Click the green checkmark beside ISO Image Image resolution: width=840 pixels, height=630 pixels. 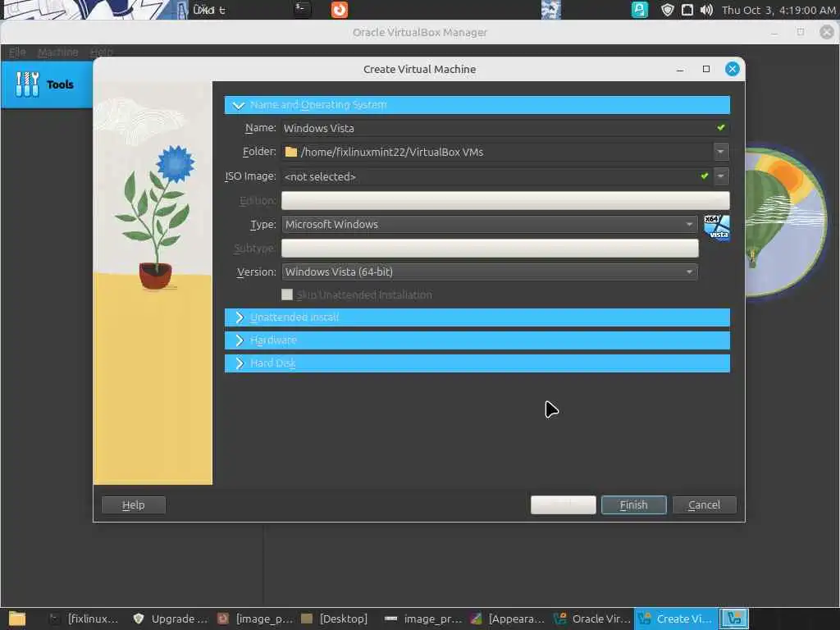pos(705,176)
